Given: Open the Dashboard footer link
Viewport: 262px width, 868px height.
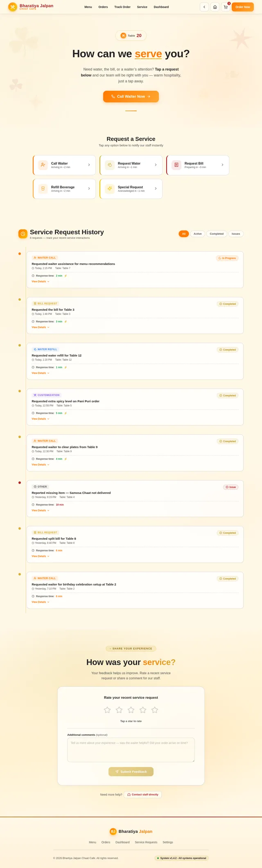Looking at the screenshot, I should (x=122, y=842).
